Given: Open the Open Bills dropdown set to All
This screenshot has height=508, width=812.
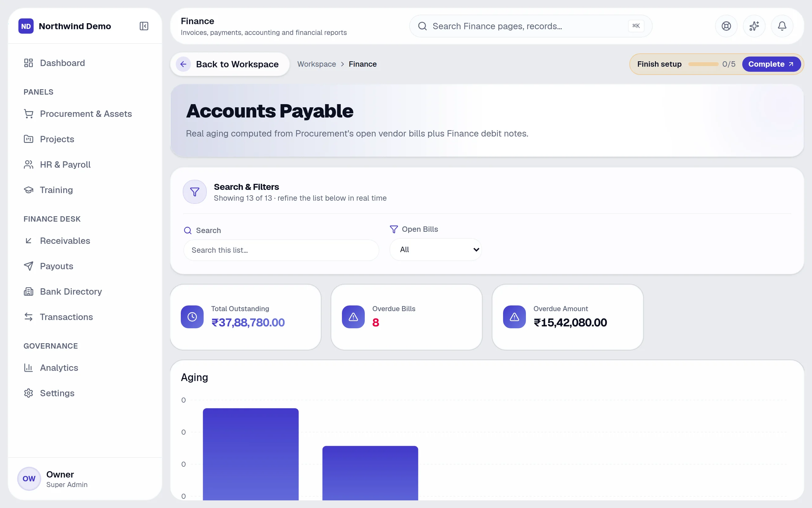Looking at the screenshot, I should (x=436, y=250).
